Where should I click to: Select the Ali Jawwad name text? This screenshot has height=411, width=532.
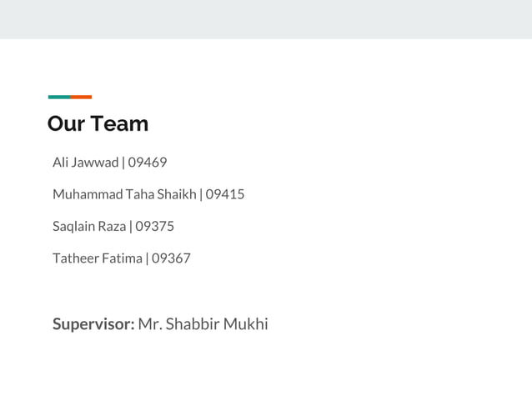(86, 163)
